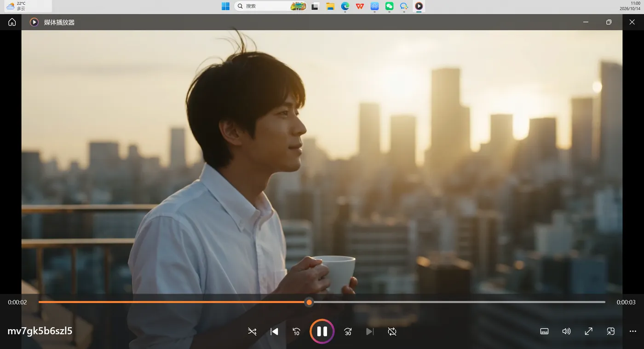Click the Media Player taskbar icon
Viewport: 644px width, 349px height.
click(419, 6)
